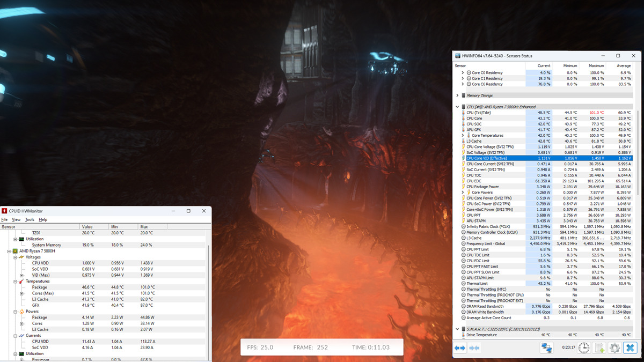Click AMD Ryzen 7 5800H processor icon

pos(15,251)
